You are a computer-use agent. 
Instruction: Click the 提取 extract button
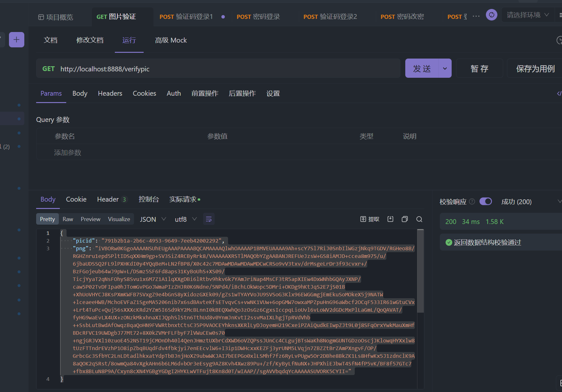pyautogui.click(x=370, y=219)
